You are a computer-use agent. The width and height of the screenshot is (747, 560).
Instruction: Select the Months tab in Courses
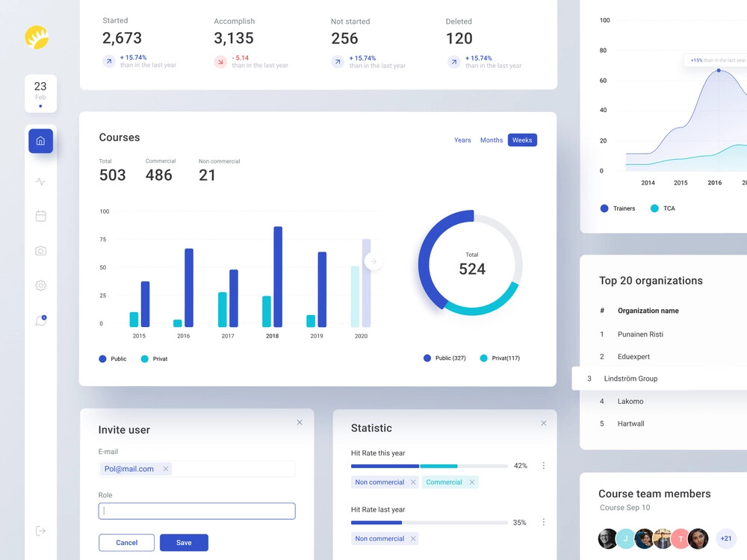491,140
